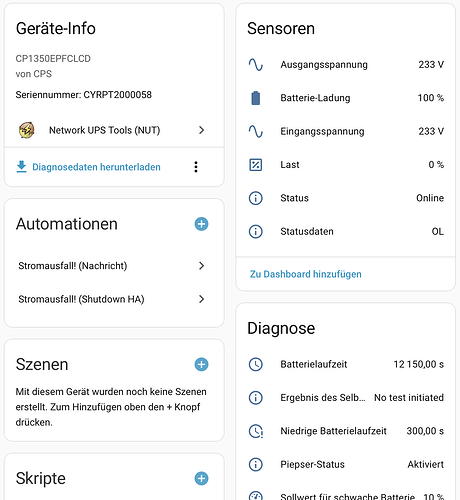Screen dimensions: 460x500
Task: Add a new scene with plus icon
Action: (201, 364)
